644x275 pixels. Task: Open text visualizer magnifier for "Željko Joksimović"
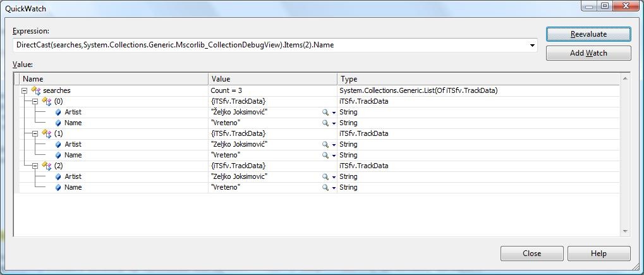tap(325, 113)
